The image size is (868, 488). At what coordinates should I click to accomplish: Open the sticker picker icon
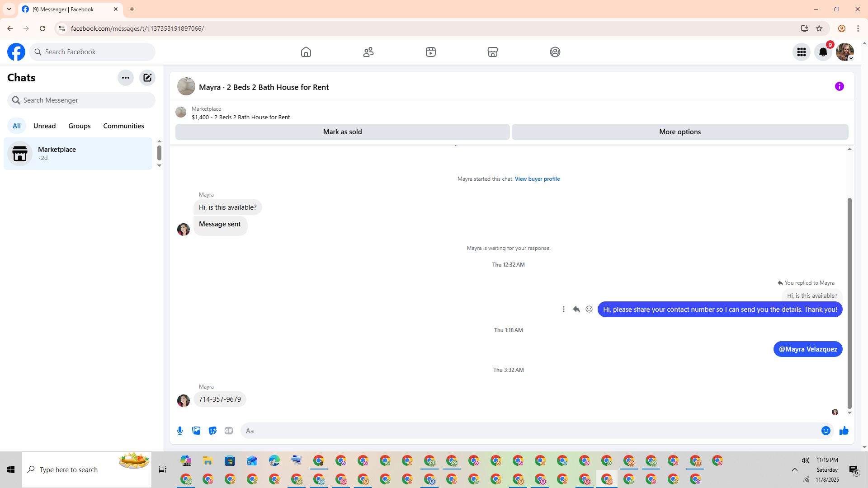(x=212, y=431)
